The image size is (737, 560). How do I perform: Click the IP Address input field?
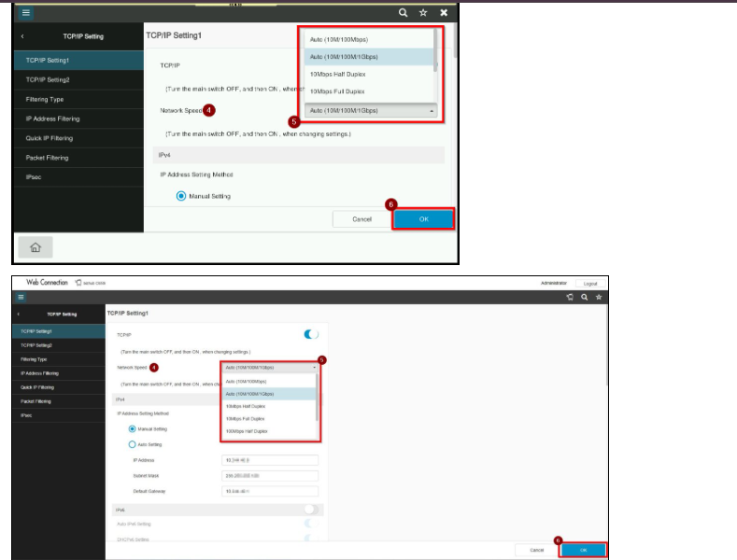coord(270,460)
